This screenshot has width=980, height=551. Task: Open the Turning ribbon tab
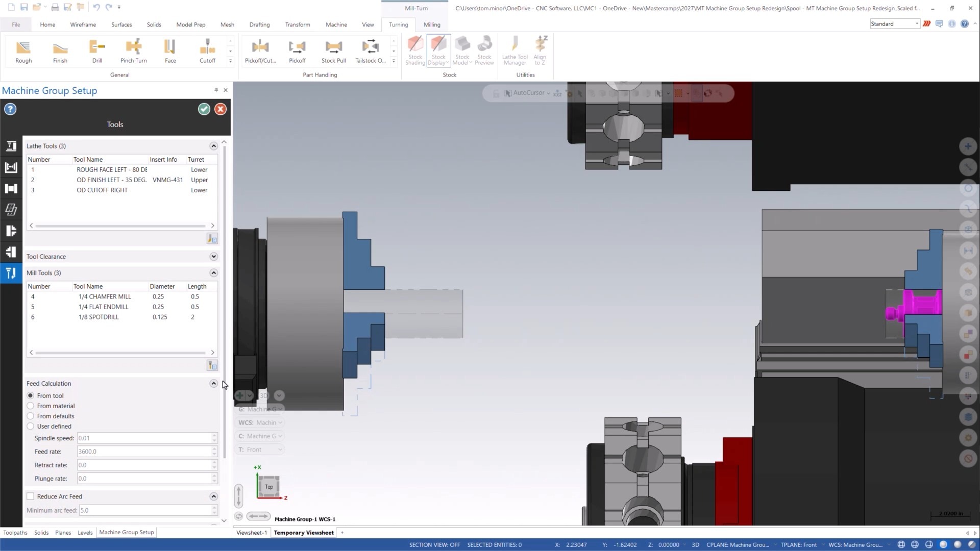point(398,24)
